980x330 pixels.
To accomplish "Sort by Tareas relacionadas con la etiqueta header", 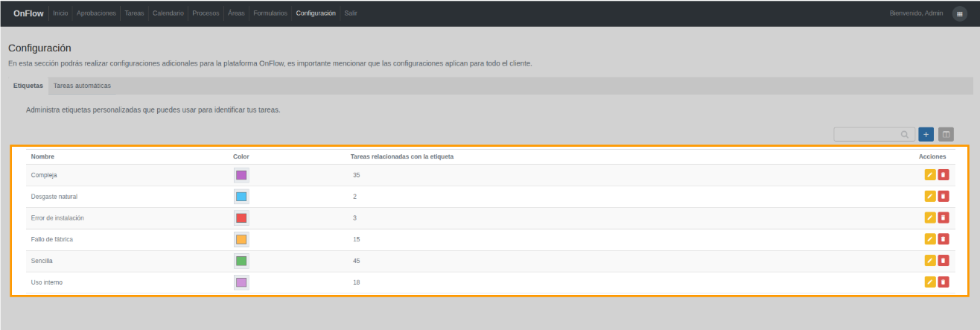I will [x=402, y=156].
